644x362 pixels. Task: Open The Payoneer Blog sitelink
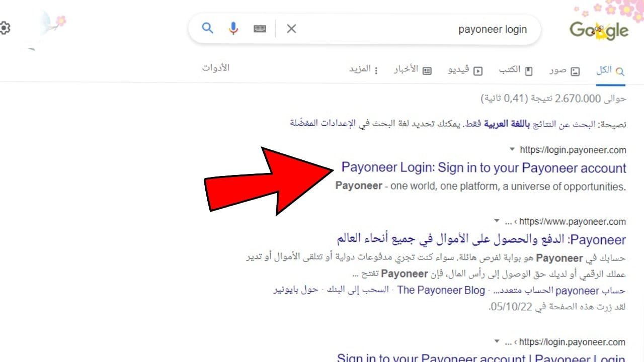point(441,291)
